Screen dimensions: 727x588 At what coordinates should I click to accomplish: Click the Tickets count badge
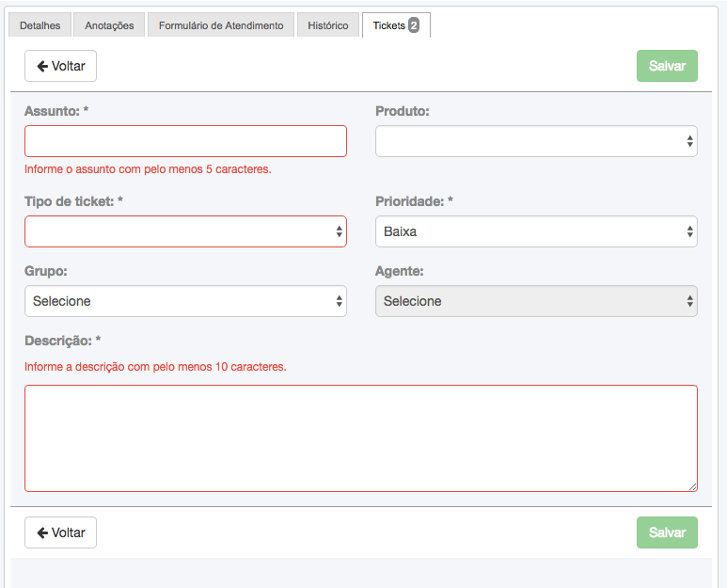[414, 25]
